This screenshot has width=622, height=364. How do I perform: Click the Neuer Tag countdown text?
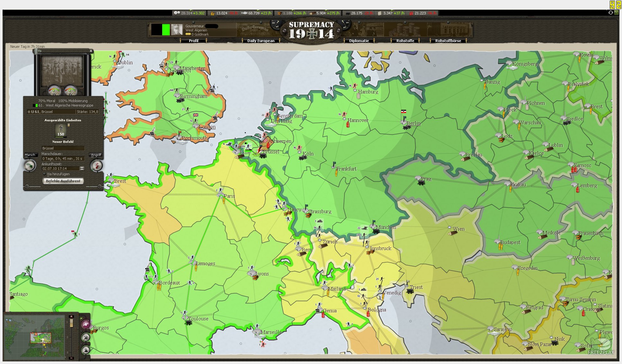click(28, 47)
